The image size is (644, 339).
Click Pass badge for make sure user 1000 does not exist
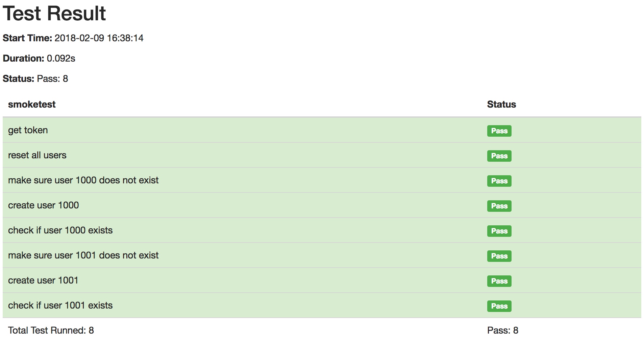pos(499,181)
